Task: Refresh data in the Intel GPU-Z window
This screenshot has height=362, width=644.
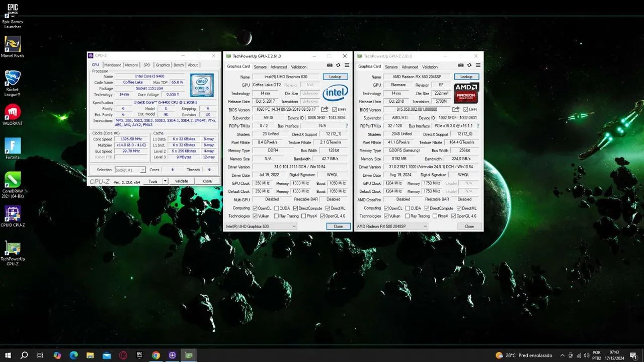Action: [338, 65]
